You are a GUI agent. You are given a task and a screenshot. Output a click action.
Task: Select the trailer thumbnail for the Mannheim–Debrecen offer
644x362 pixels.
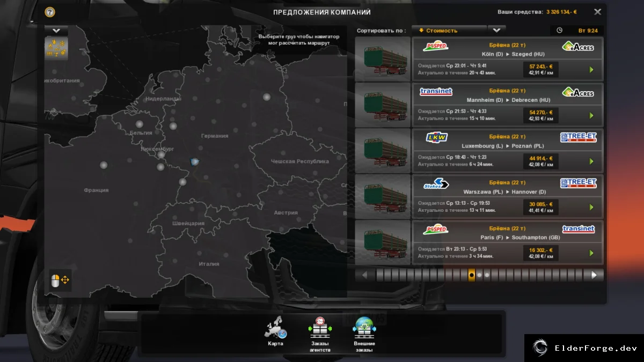pyautogui.click(x=383, y=105)
